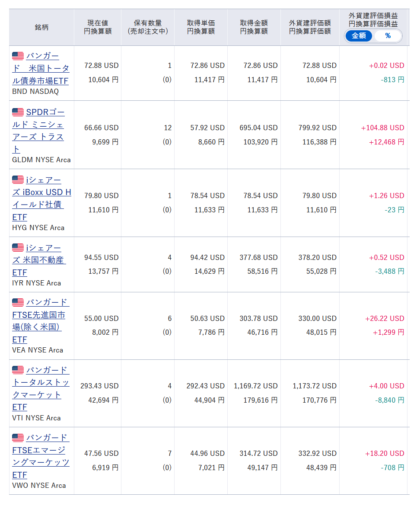Click US flag icon beside VWO
The height and width of the screenshot is (506, 420).
pyautogui.click(x=18, y=438)
